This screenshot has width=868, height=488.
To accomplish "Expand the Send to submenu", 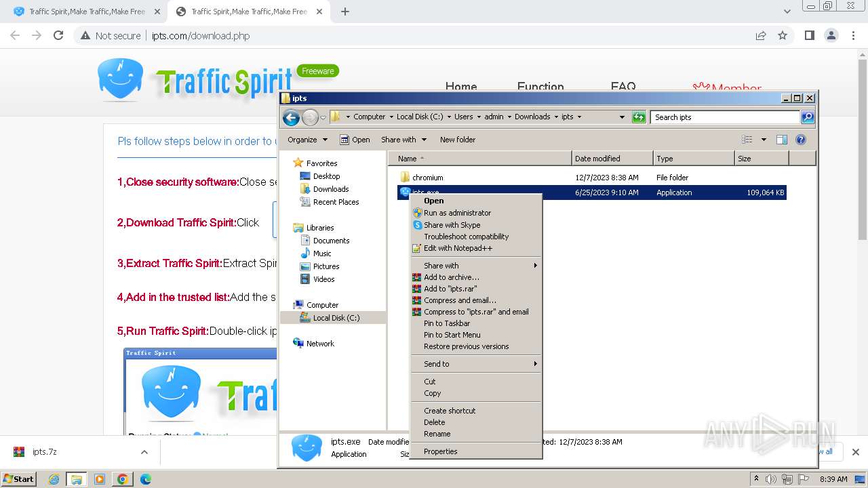I will tap(476, 364).
